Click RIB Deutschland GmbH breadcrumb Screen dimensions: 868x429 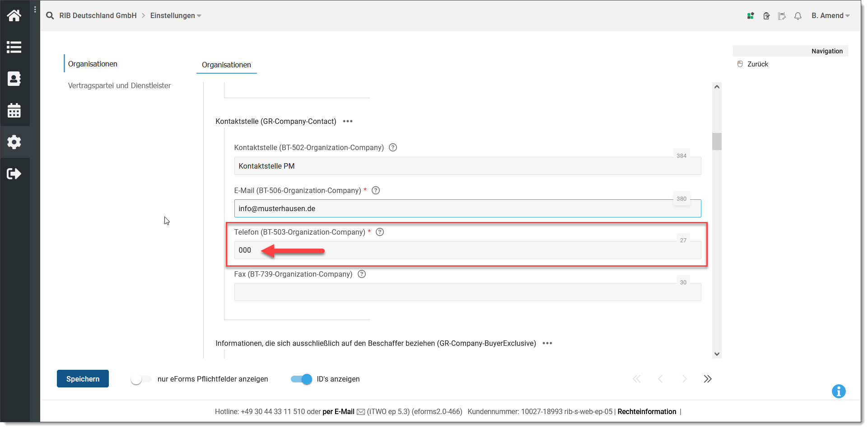(x=98, y=16)
